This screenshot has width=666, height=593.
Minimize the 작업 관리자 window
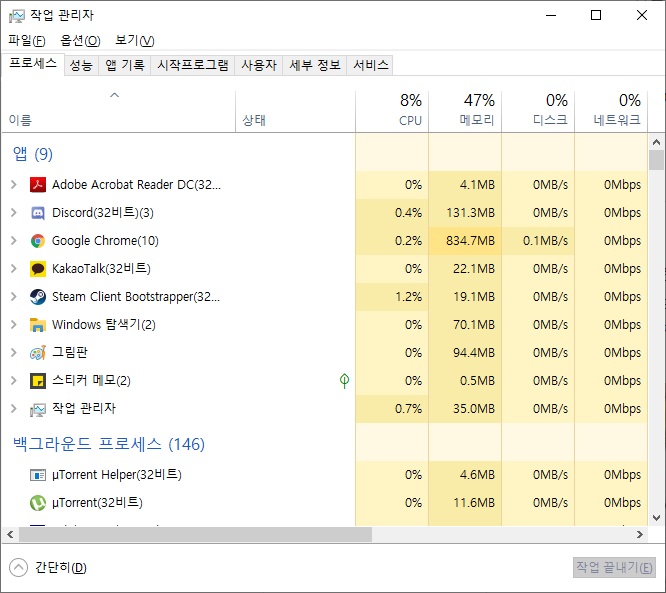pos(551,16)
